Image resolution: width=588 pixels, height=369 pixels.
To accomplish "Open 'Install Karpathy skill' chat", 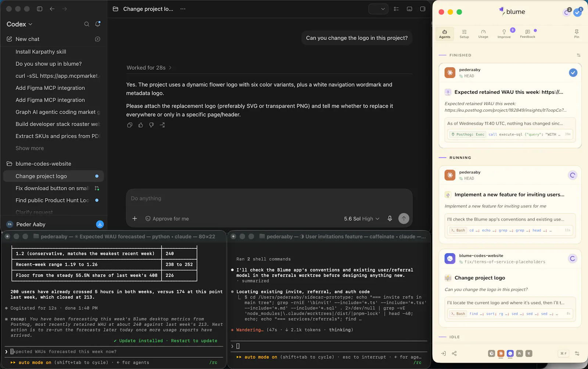I will click(x=41, y=52).
